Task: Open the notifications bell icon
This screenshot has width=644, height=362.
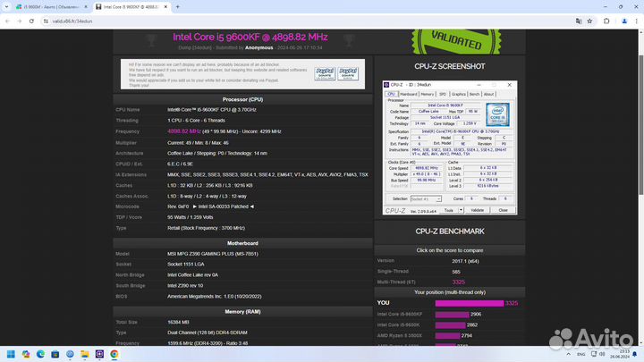Action: pos(635,354)
